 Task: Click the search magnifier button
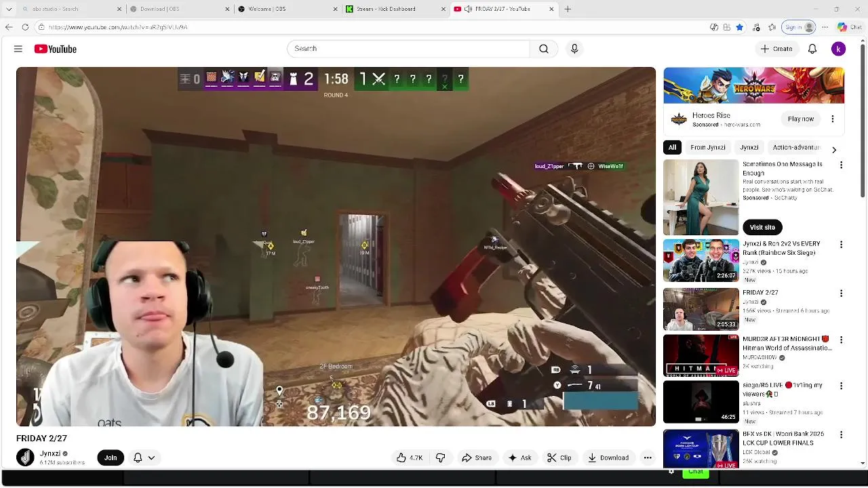click(x=544, y=49)
